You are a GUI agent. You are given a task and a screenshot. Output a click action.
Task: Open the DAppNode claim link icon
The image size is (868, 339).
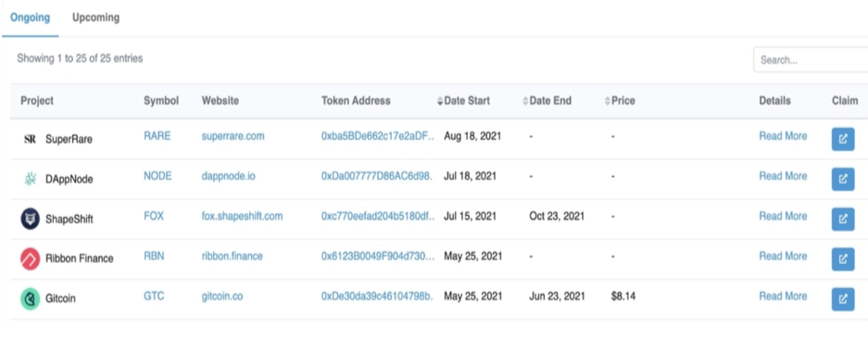(x=843, y=179)
